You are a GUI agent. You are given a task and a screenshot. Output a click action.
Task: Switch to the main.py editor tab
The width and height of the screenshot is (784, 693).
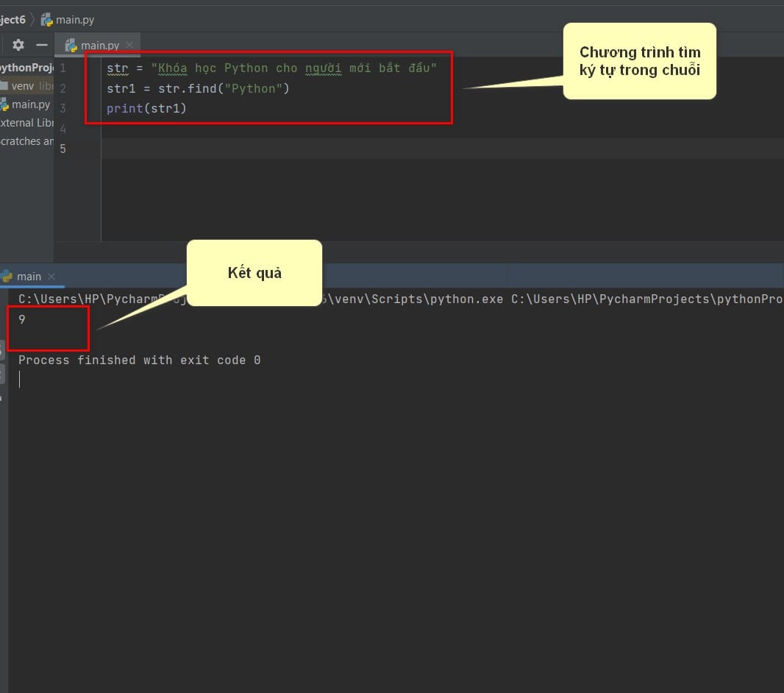coord(99,46)
